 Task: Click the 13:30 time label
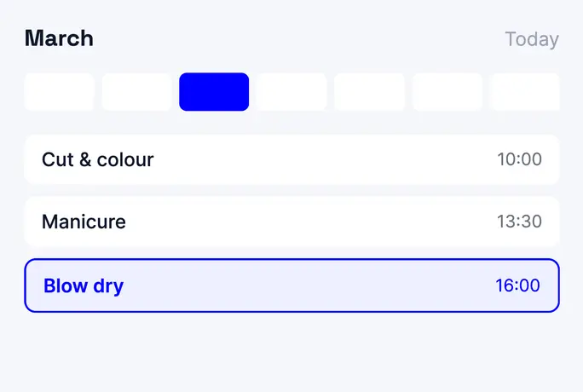(x=519, y=222)
